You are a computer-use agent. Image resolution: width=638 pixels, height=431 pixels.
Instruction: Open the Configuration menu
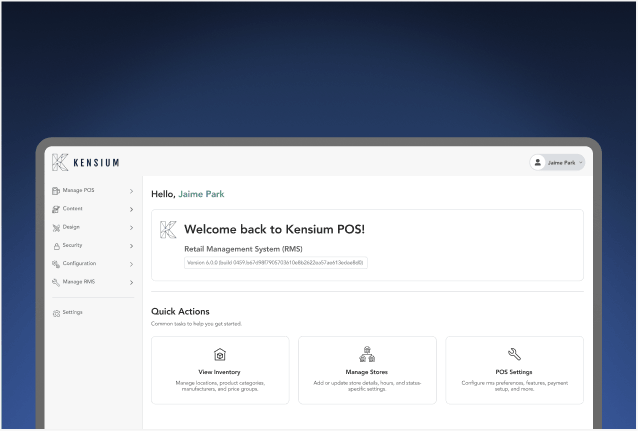click(93, 264)
